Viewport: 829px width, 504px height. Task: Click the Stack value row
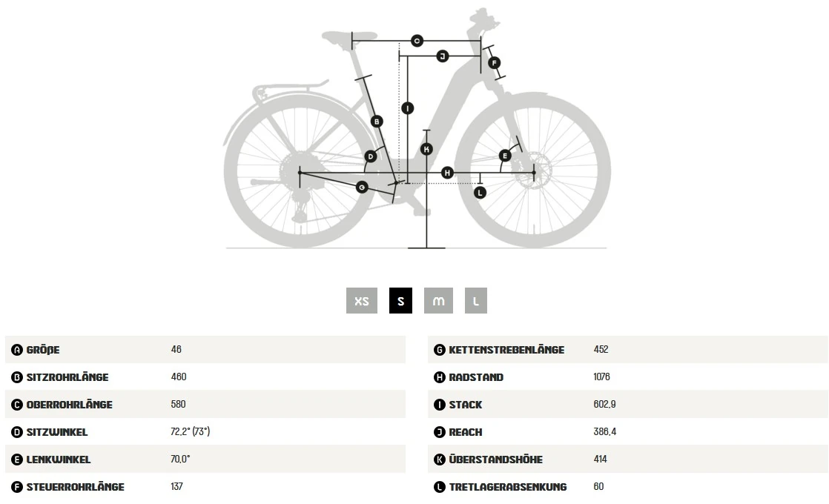(627, 404)
